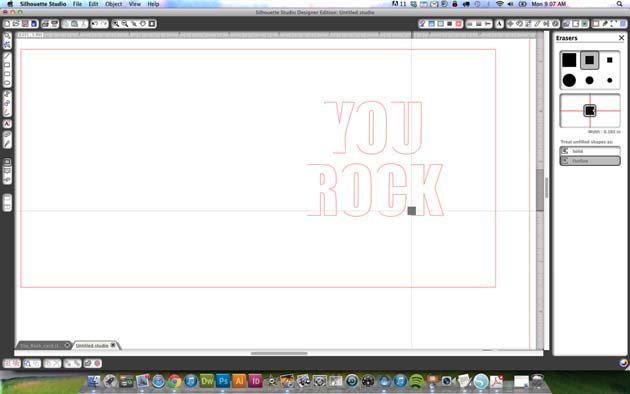630x394 pixels.
Task: Open Google Chrome from the Dock
Action: point(174,380)
